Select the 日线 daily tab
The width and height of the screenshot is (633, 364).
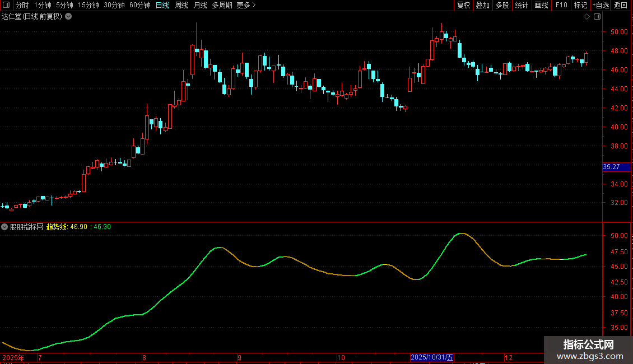coord(162,5)
